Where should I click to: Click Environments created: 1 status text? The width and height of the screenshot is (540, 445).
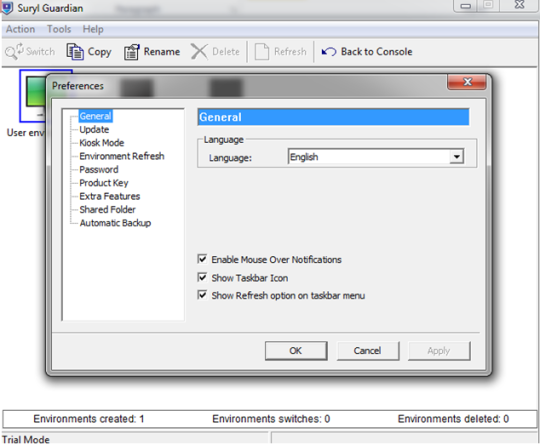click(89, 419)
